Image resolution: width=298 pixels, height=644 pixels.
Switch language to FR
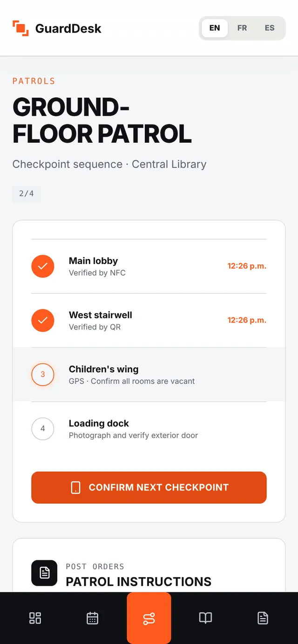coord(242,28)
